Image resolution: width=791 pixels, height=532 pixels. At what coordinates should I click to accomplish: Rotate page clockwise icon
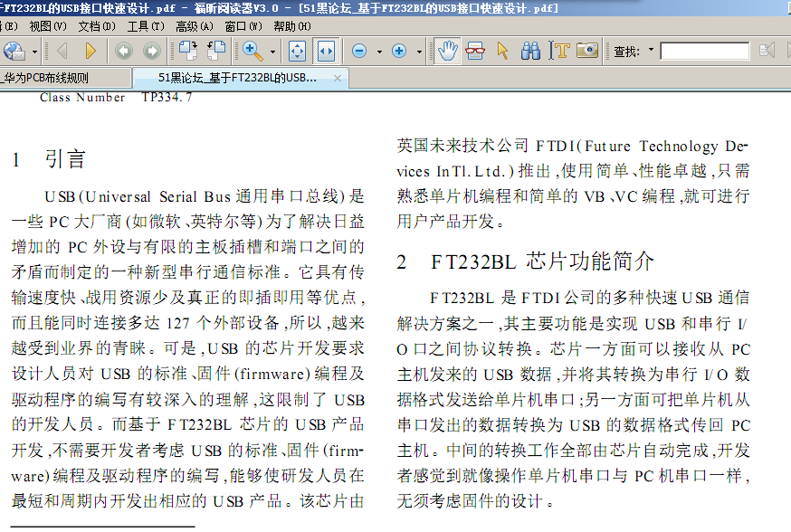click(x=188, y=51)
